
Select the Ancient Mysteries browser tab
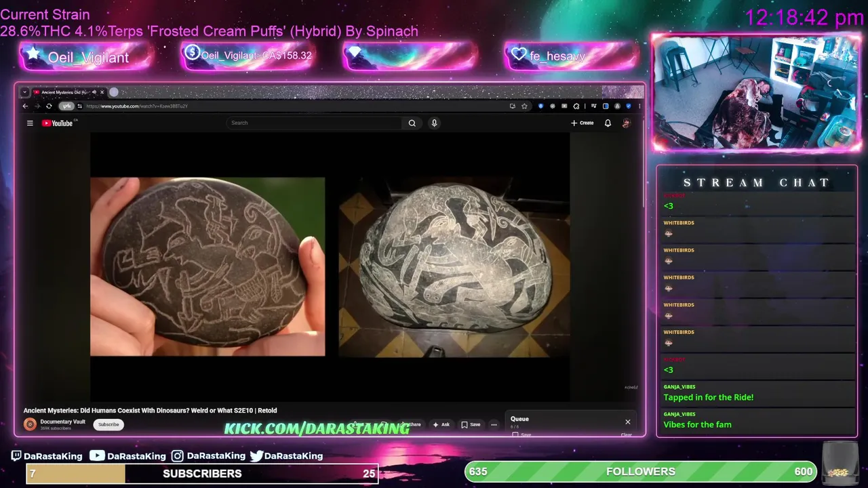click(x=64, y=91)
